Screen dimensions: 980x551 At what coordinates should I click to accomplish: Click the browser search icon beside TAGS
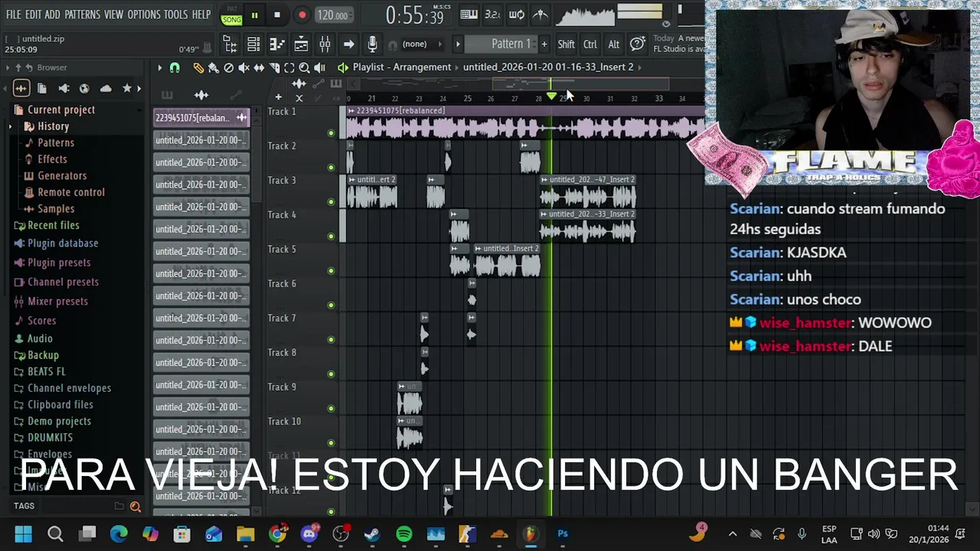136,506
